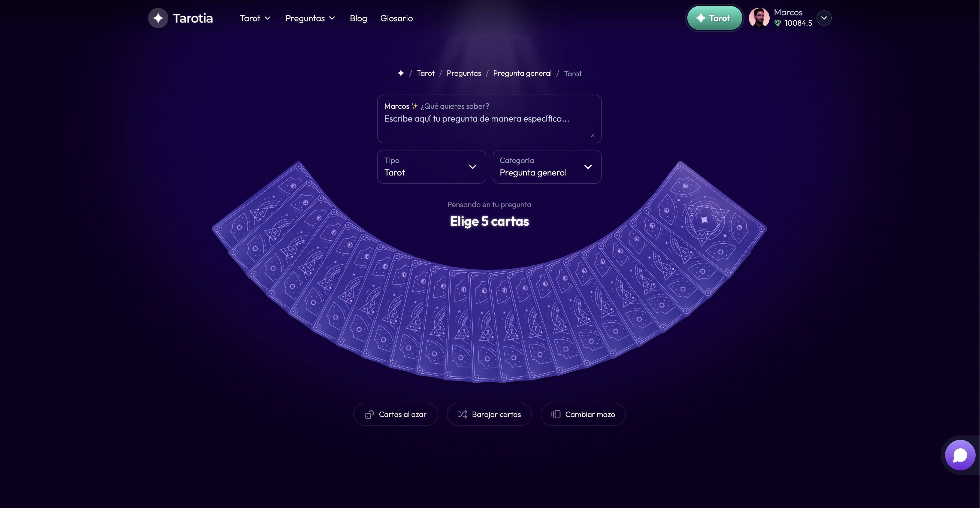Image resolution: width=980 pixels, height=508 pixels.
Task: Click the green gem credits icon
Action: (x=778, y=23)
